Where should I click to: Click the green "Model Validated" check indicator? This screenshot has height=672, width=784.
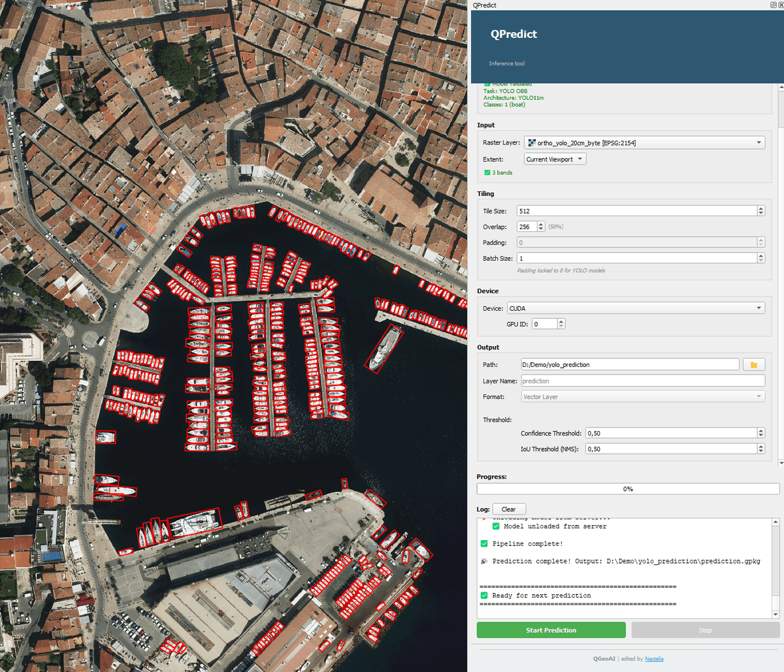click(486, 84)
